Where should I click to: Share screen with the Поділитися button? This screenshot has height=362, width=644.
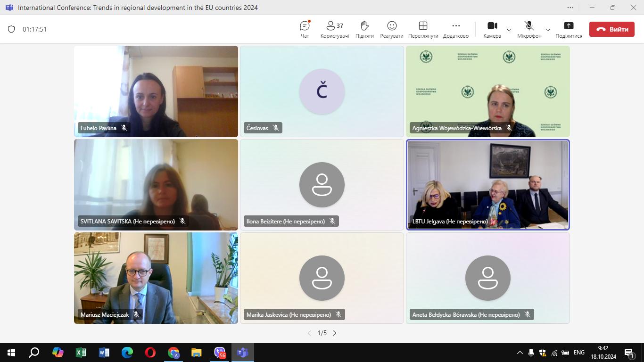pyautogui.click(x=569, y=29)
